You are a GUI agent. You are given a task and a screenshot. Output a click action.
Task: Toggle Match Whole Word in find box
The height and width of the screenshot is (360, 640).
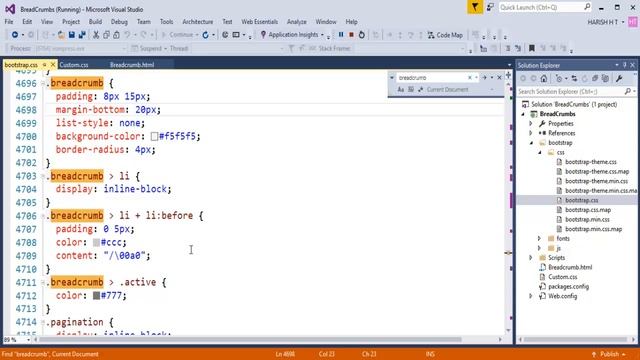coord(411,89)
